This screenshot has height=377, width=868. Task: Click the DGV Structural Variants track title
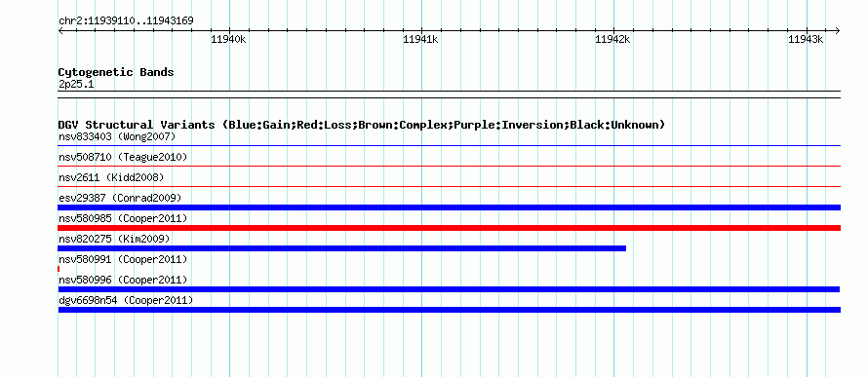tap(362, 125)
